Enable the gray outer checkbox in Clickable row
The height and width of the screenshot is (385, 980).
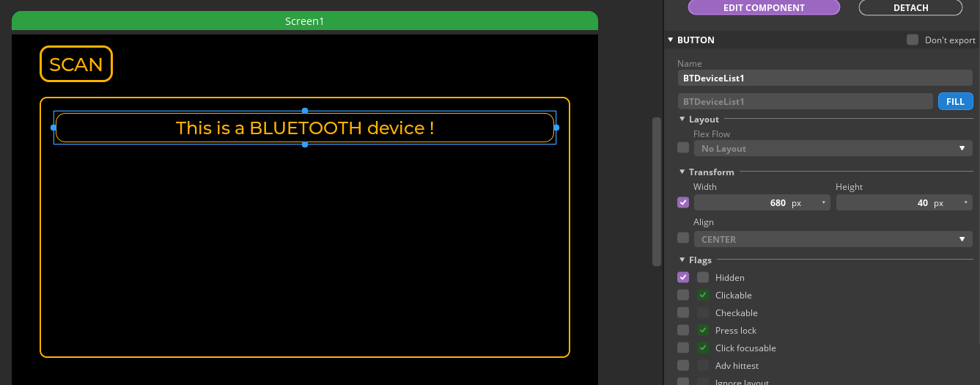pos(683,295)
